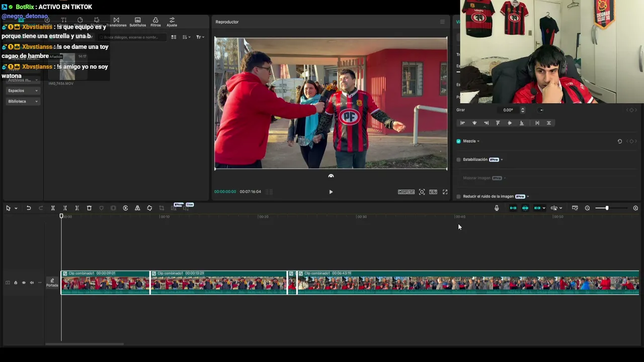Align clip horizontally centered
644x362 pixels.
(x=474, y=123)
